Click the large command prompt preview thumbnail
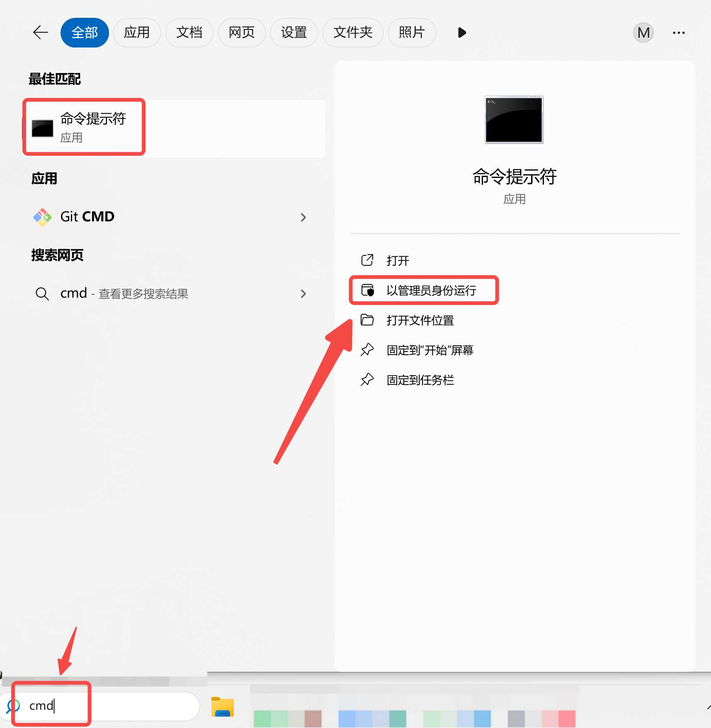 coord(514,119)
